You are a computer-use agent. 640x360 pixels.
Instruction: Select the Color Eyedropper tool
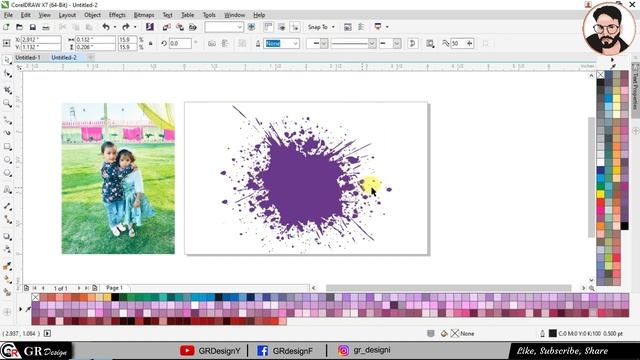click(7, 266)
